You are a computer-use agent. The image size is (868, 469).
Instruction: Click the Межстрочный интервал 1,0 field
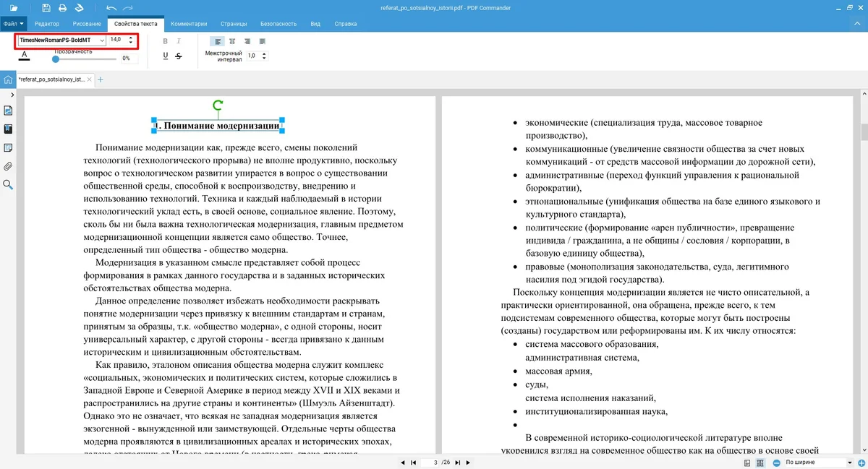pos(253,56)
